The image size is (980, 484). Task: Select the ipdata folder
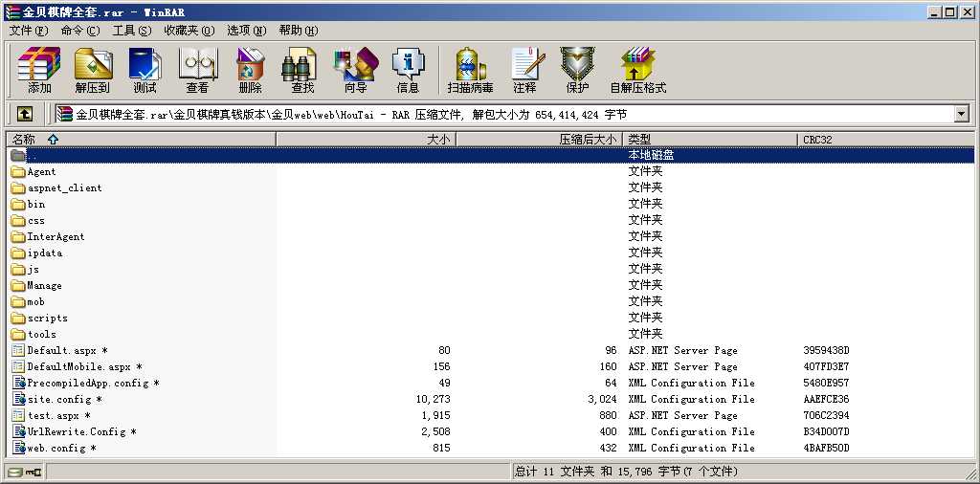37,253
